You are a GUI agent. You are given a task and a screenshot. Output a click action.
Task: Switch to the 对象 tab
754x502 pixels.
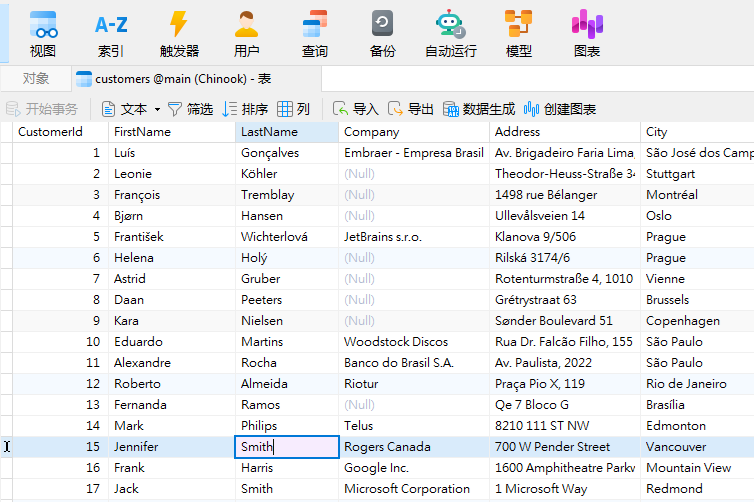point(36,78)
